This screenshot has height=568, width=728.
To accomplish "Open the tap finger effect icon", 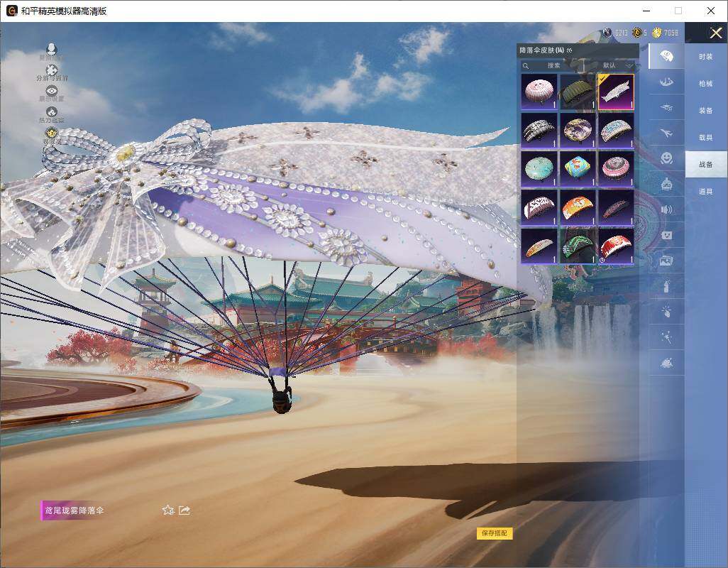I will [666, 312].
